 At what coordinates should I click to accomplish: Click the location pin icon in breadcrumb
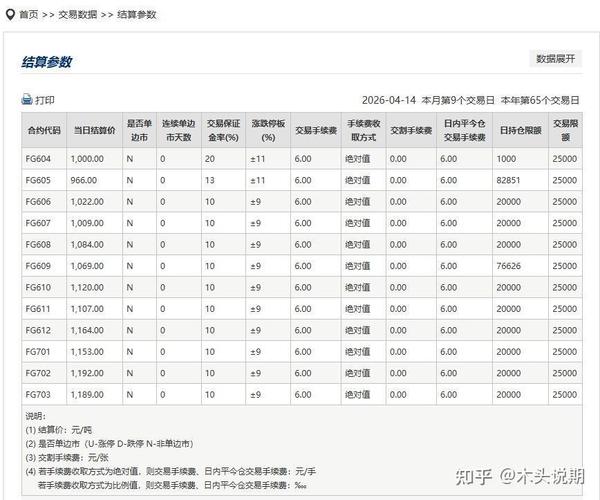click(10, 15)
